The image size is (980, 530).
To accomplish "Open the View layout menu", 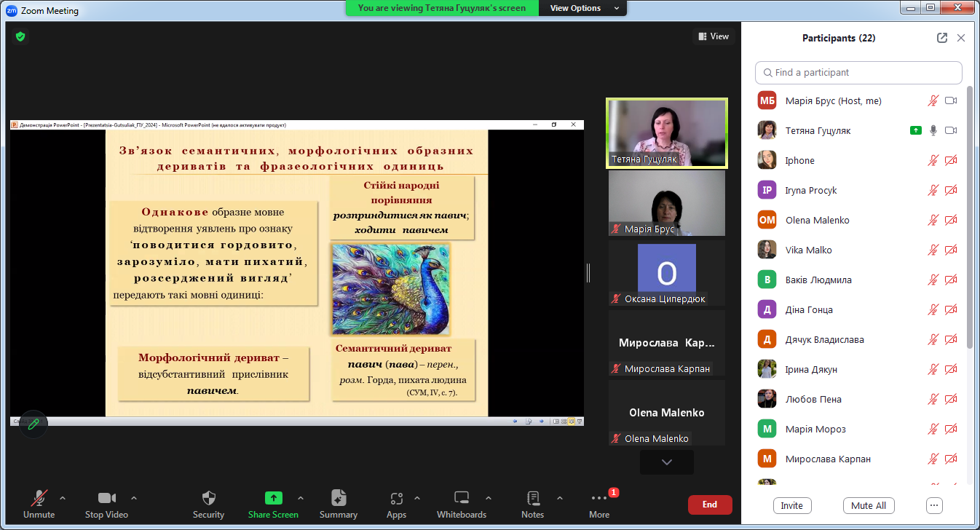I will click(713, 36).
